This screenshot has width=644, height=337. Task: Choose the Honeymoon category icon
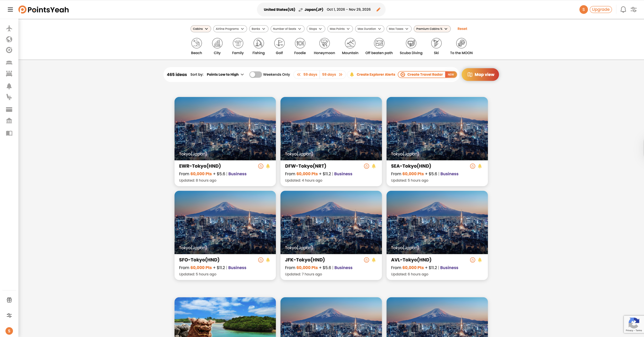(x=324, y=43)
